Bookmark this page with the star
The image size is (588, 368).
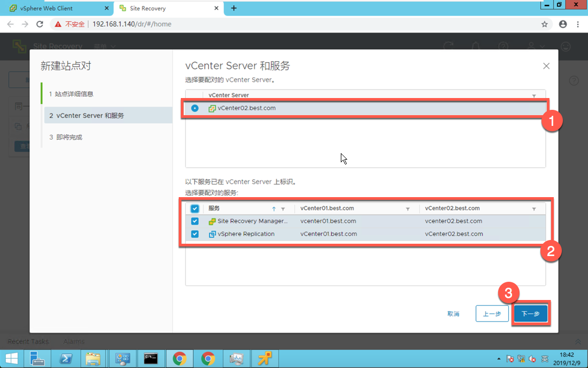(544, 24)
